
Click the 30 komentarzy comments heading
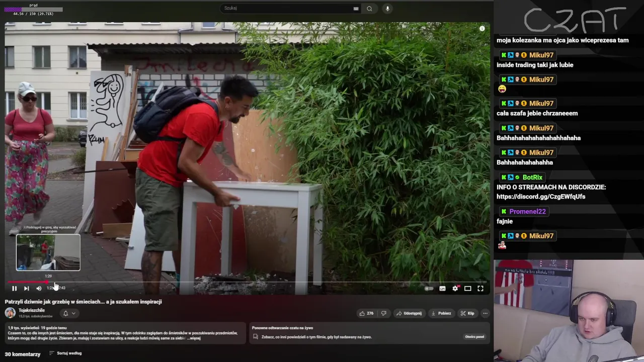pyautogui.click(x=23, y=354)
